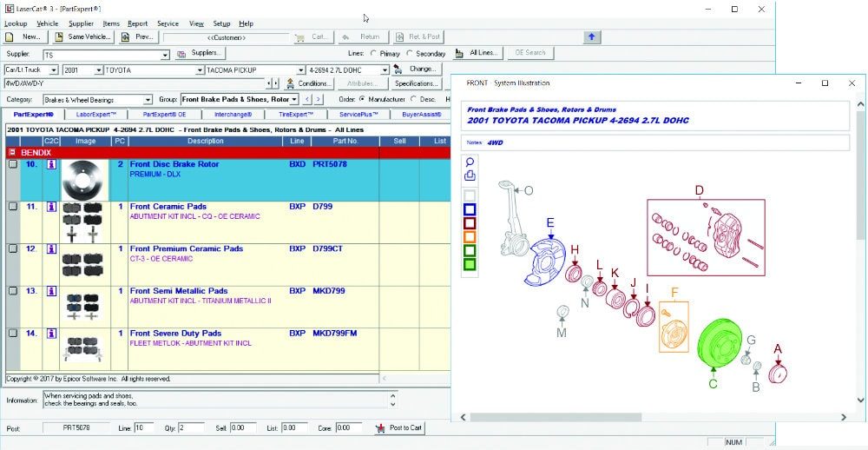Click the Ret. & Post toolbar button

[418, 37]
